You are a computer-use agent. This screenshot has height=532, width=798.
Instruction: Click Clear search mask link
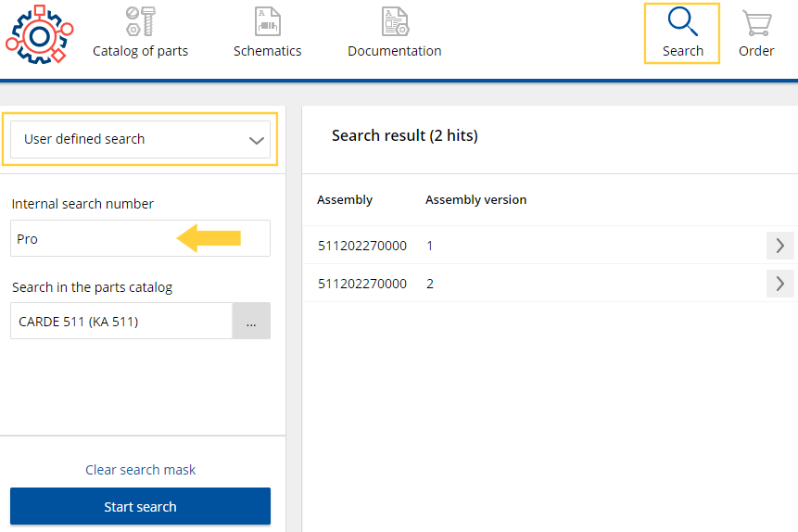[141, 469]
